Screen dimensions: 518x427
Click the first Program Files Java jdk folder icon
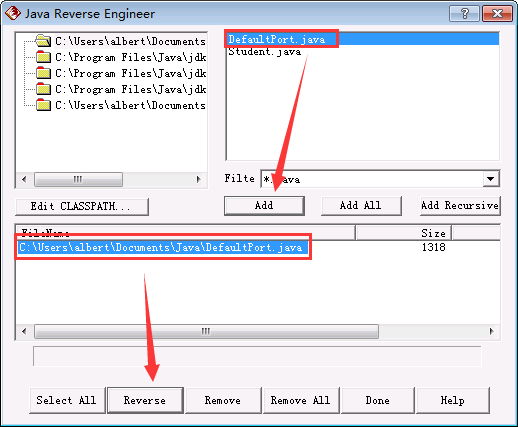pos(43,57)
